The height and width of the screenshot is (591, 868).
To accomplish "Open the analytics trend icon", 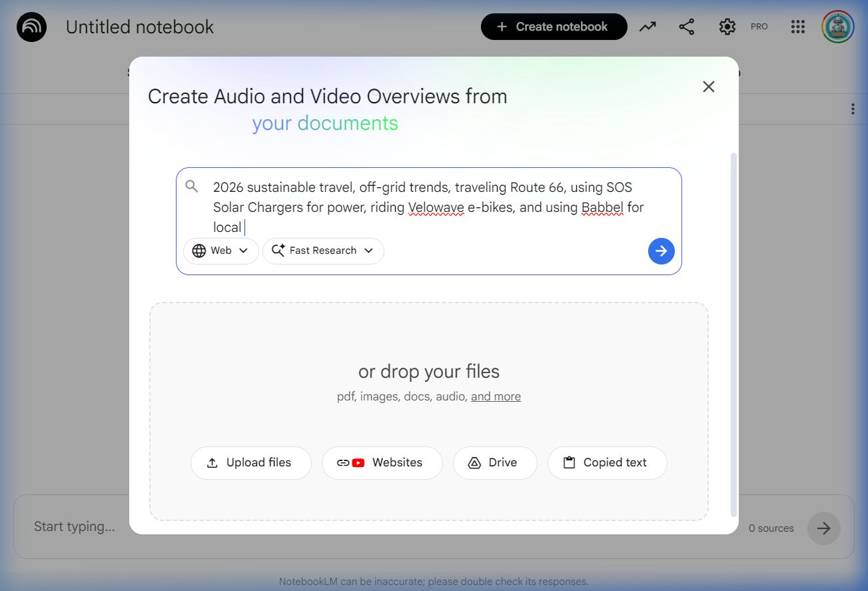I will tap(648, 27).
